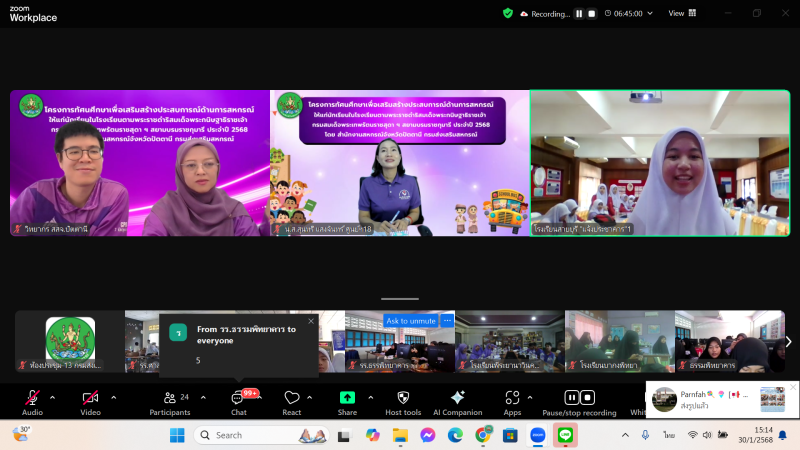Open AI Companion
This screenshot has width=800, height=450.
click(458, 402)
